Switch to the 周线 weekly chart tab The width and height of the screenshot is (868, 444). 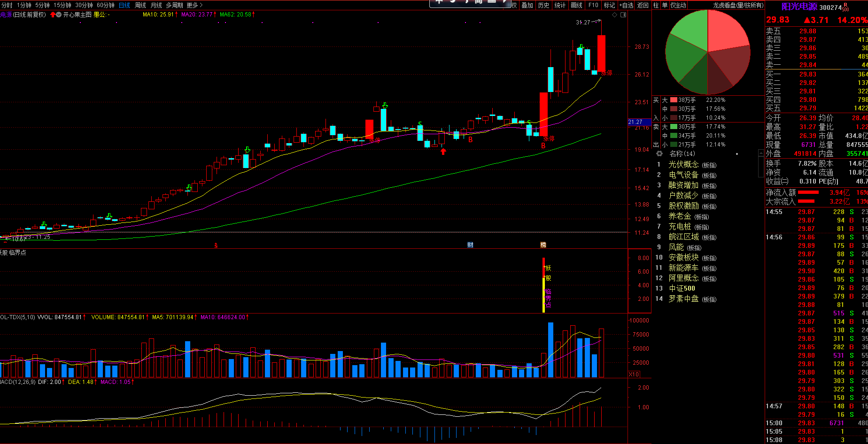pyautogui.click(x=140, y=5)
